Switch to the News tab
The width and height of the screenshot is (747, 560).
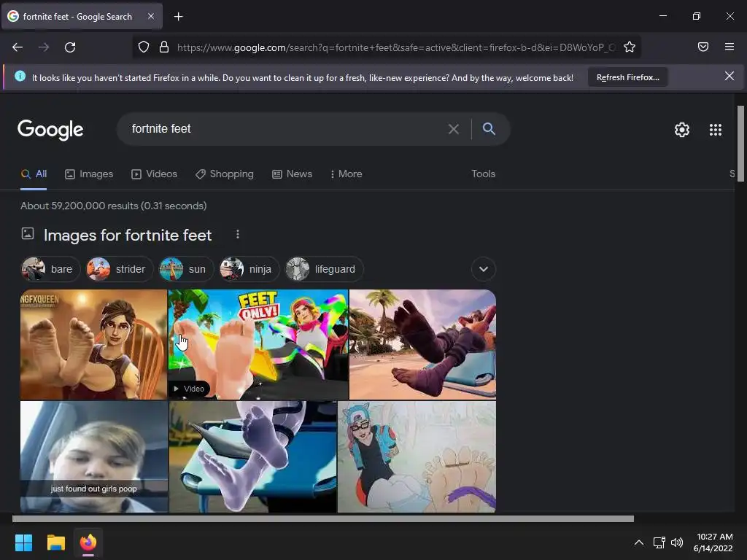tap(292, 174)
